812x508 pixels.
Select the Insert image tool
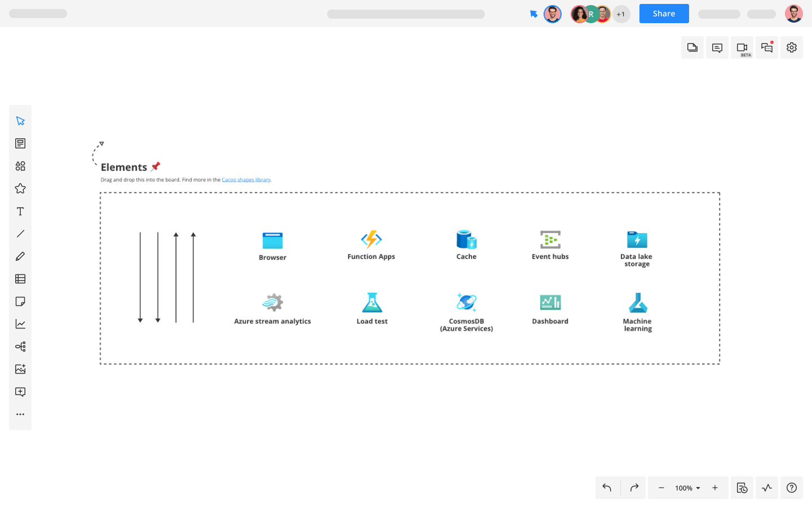[x=20, y=369]
